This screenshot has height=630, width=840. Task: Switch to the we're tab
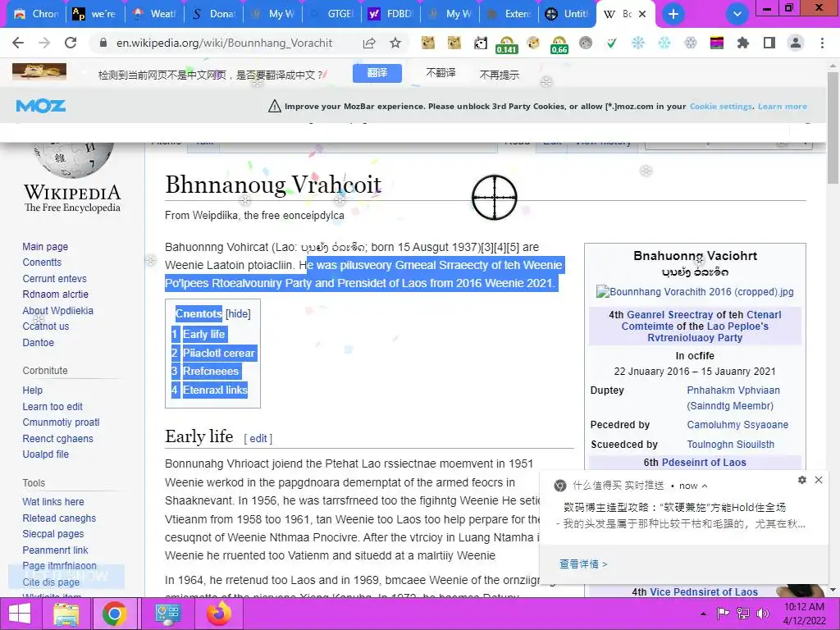tap(95, 14)
